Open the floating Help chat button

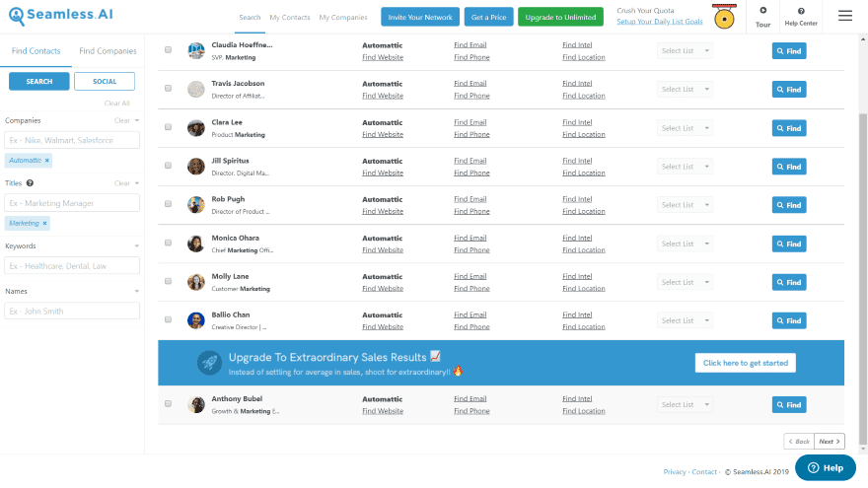pyautogui.click(x=826, y=468)
